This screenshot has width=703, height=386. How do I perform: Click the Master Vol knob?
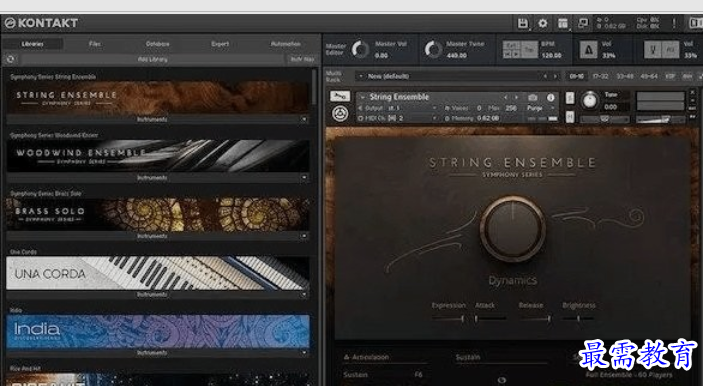pyautogui.click(x=360, y=49)
